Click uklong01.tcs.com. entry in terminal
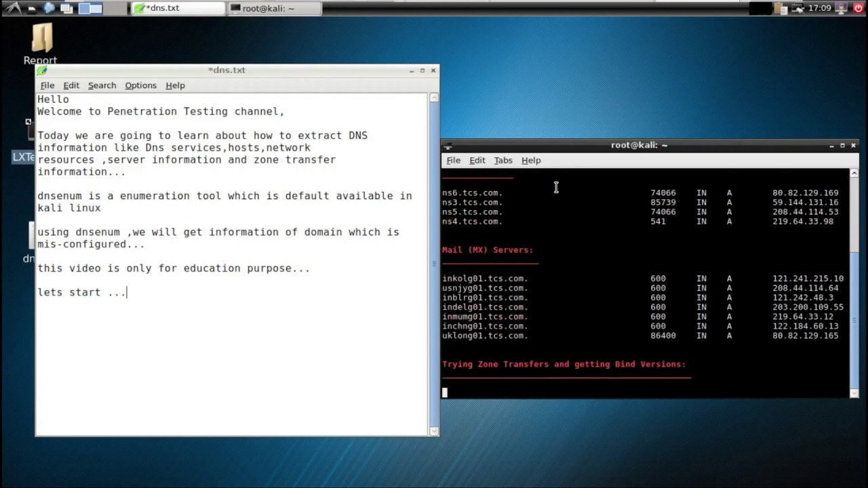 pyautogui.click(x=485, y=335)
